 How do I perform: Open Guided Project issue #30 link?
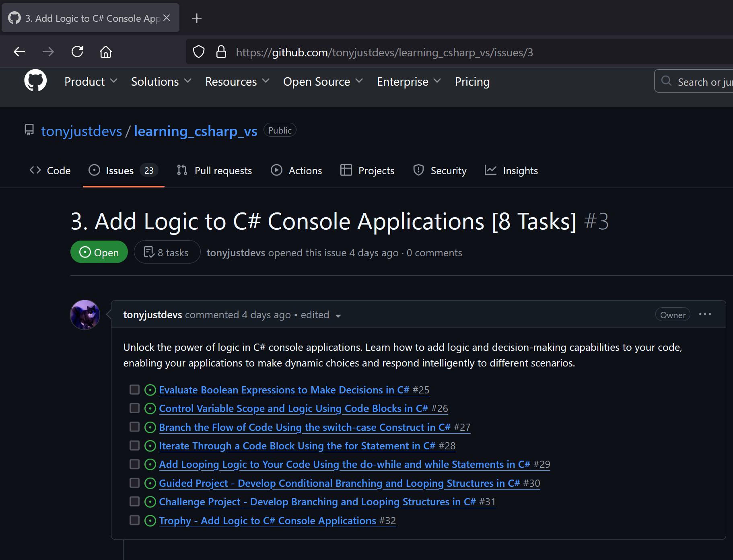349,483
